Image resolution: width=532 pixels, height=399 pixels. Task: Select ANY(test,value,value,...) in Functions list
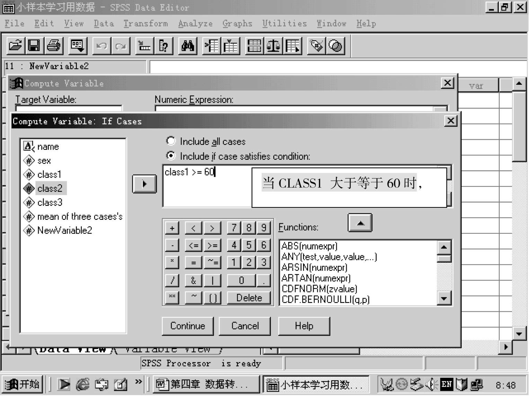(329, 257)
